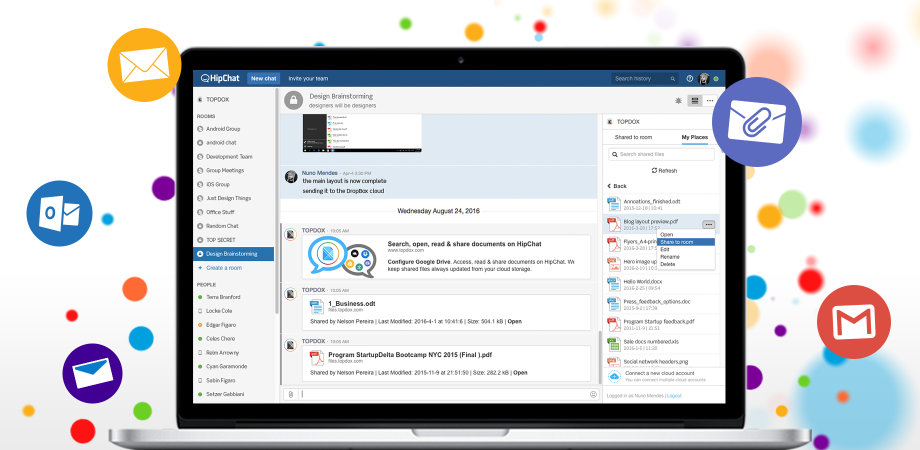Open chat with Edgar Figaro
This screenshot has height=450, width=920.
click(x=221, y=324)
